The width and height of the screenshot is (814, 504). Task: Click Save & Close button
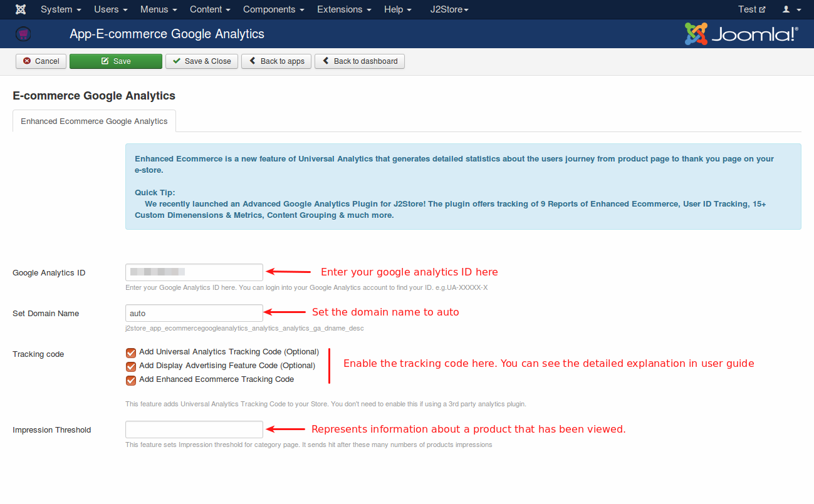(202, 61)
